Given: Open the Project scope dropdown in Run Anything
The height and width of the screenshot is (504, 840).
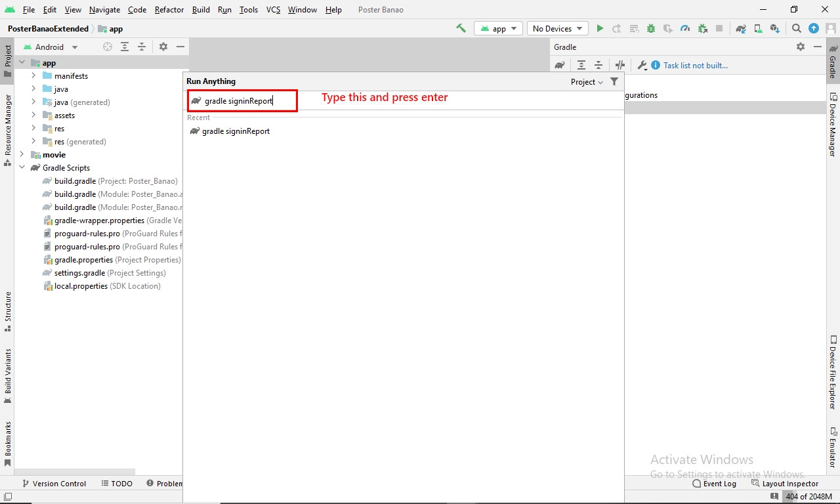Looking at the screenshot, I should pos(587,82).
